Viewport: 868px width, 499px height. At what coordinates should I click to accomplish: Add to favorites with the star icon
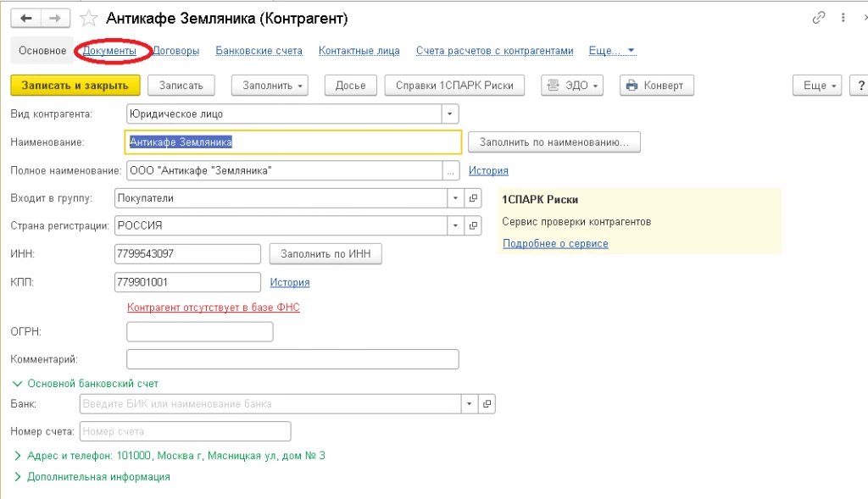[88, 19]
